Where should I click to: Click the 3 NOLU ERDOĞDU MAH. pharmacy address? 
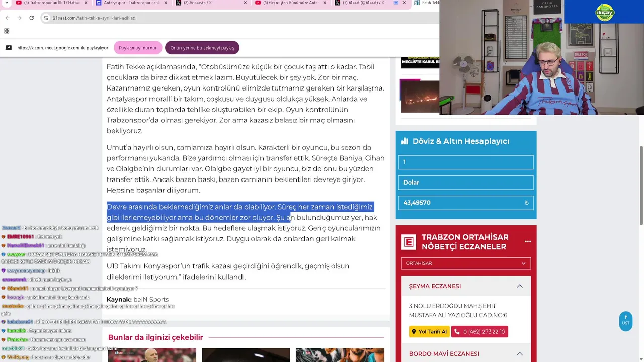click(458, 310)
